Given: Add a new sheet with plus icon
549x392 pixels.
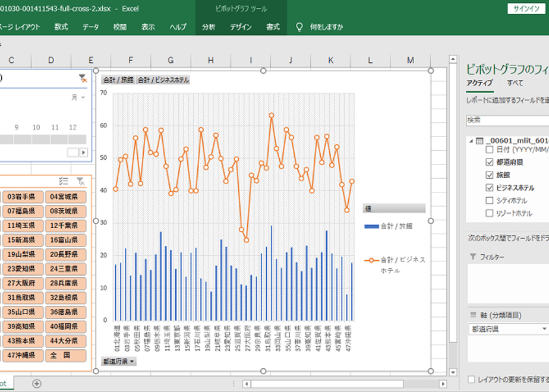Looking at the screenshot, I should [x=36, y=384].
